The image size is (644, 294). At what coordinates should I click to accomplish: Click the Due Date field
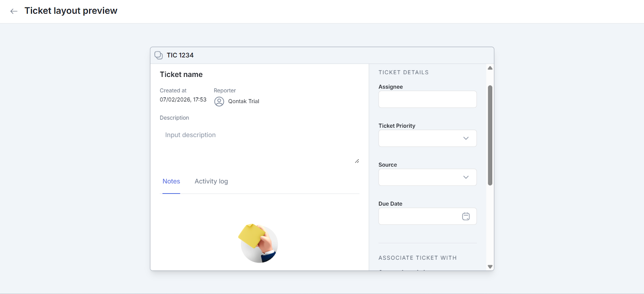[x=419, y=217]
